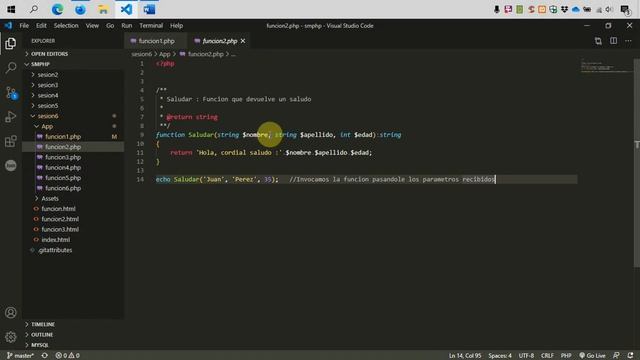Click volume icon in the system tray

[x=609, y=9]
